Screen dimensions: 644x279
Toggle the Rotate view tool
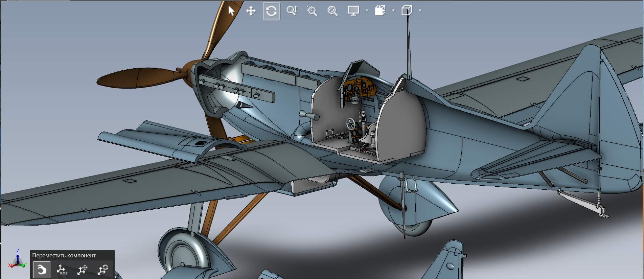point(271,11)
